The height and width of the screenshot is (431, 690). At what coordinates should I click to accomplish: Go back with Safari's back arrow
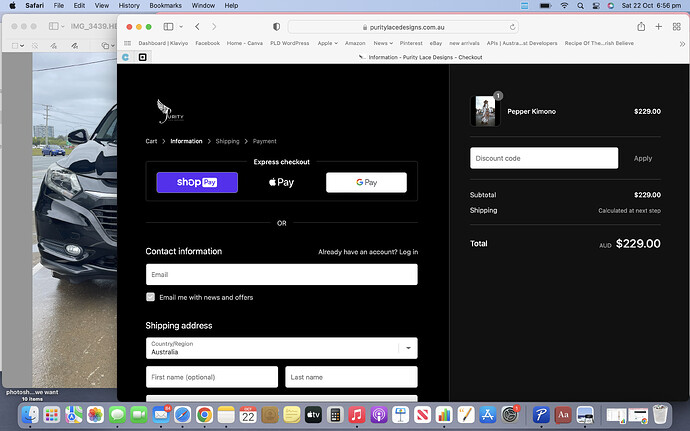pos(197,27)
